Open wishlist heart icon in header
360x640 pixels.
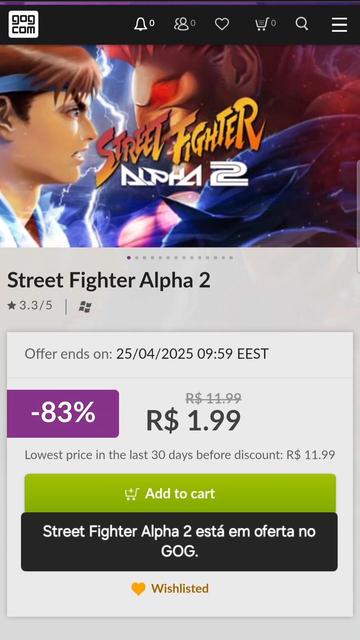tap(222, 24)
